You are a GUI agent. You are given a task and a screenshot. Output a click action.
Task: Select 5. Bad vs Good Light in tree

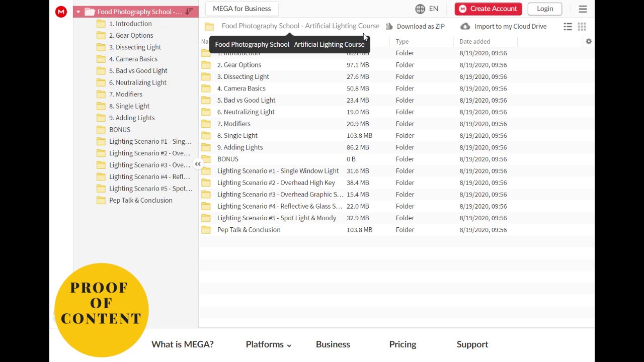coord(138,71)
